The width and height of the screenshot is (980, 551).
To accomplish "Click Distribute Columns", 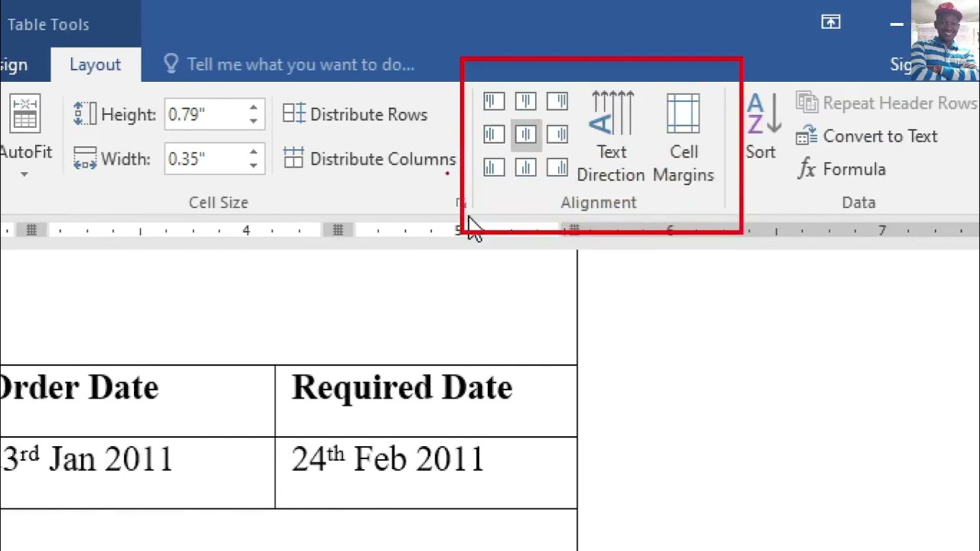I will click(x=369, y=159).
